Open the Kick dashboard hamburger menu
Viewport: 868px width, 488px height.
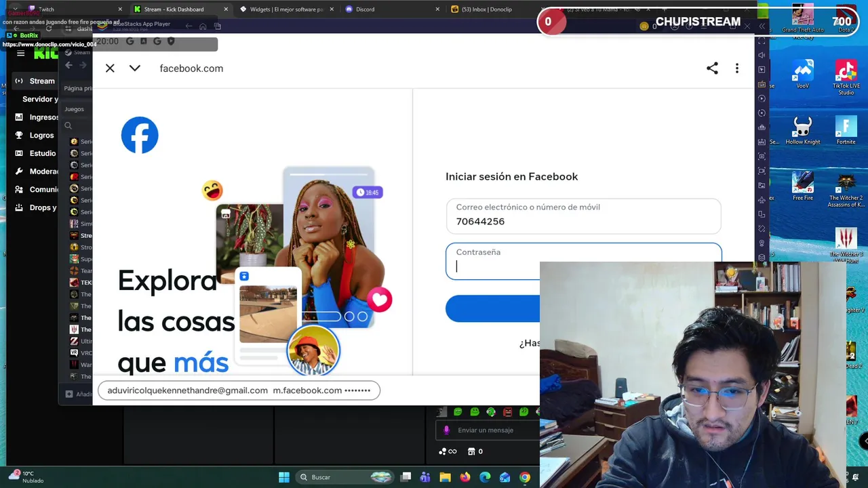tap(20, 54)
